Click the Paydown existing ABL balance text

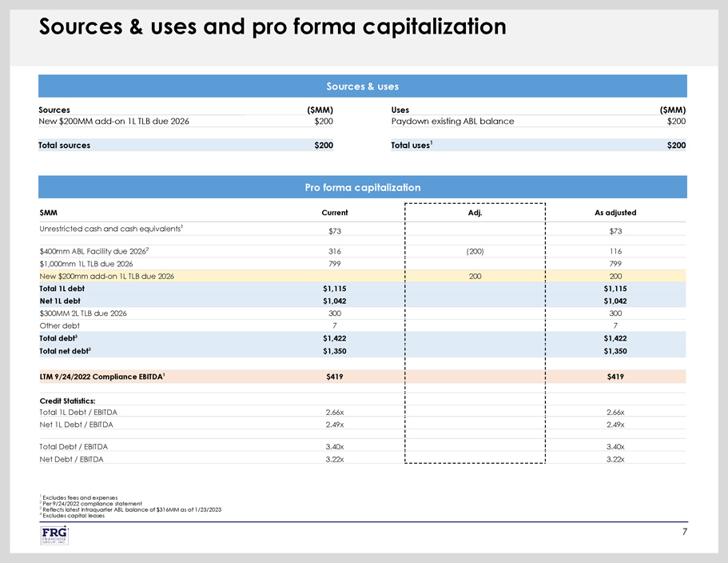[452, 122]
